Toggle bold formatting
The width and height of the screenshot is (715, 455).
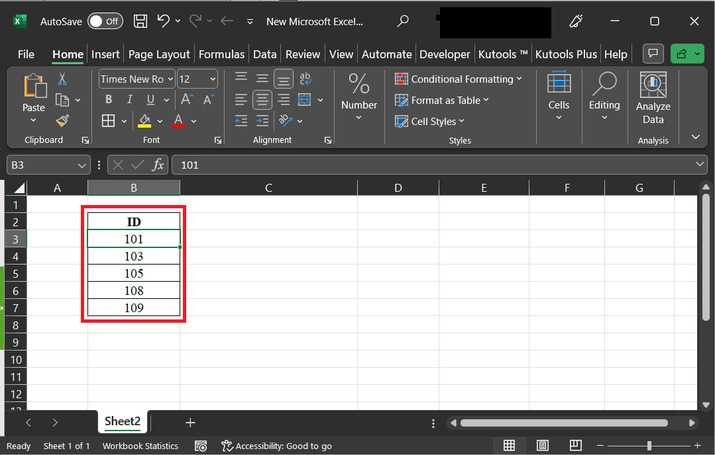tap(106, 100)
